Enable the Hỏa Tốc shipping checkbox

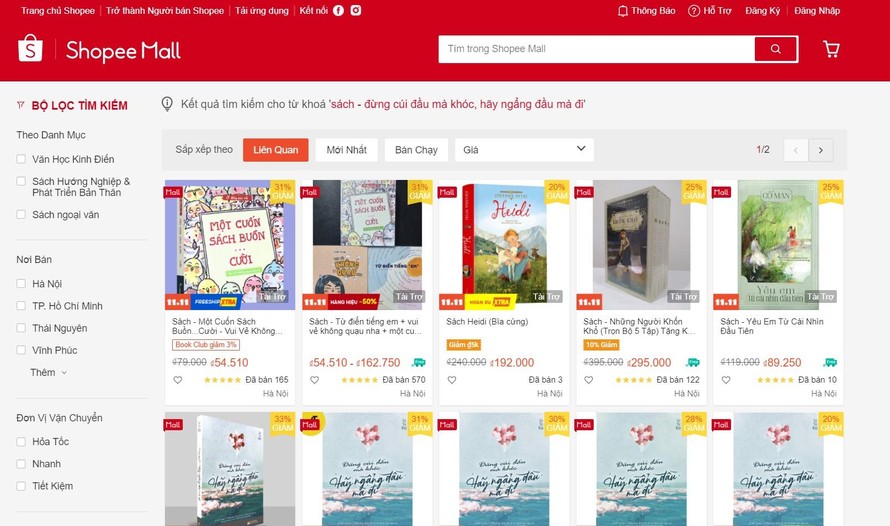[21, 441]
